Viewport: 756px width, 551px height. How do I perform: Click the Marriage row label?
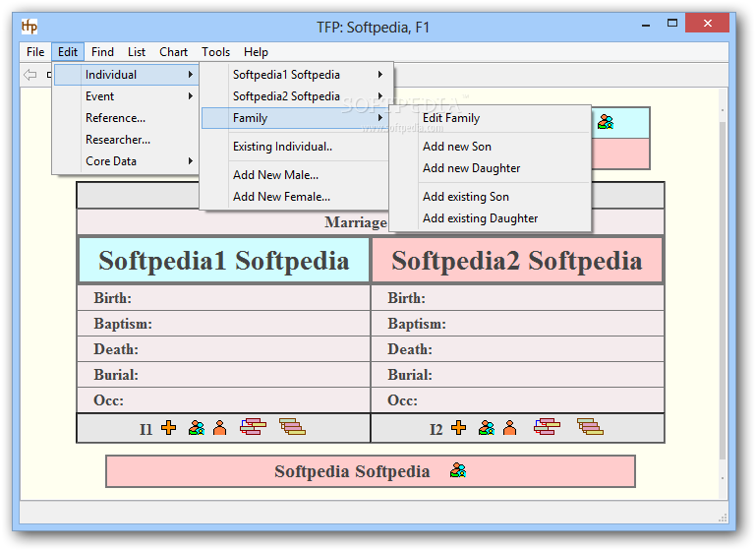click(356, 222)
